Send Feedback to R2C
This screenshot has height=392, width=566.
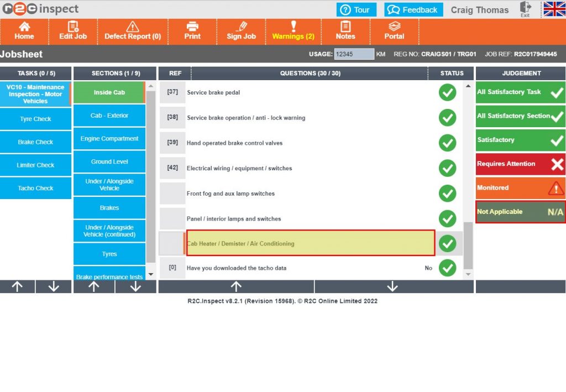click(413, 9)
